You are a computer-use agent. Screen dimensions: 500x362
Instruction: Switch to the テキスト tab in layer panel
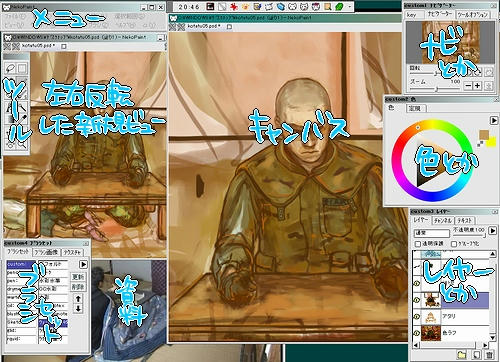(x=465, y=220)
